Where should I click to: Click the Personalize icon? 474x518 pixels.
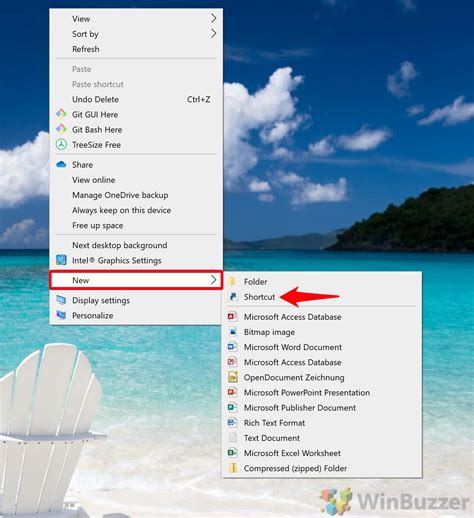[x=61, y=315]
